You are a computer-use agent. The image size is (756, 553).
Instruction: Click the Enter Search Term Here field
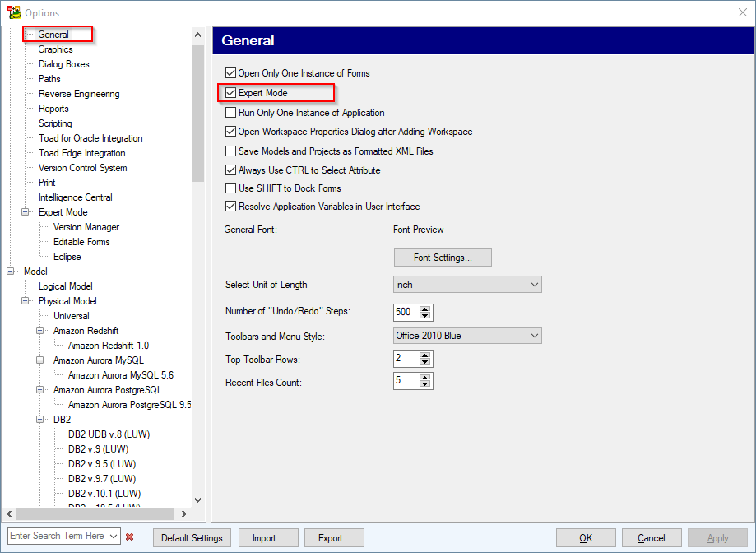pos(58,536)
